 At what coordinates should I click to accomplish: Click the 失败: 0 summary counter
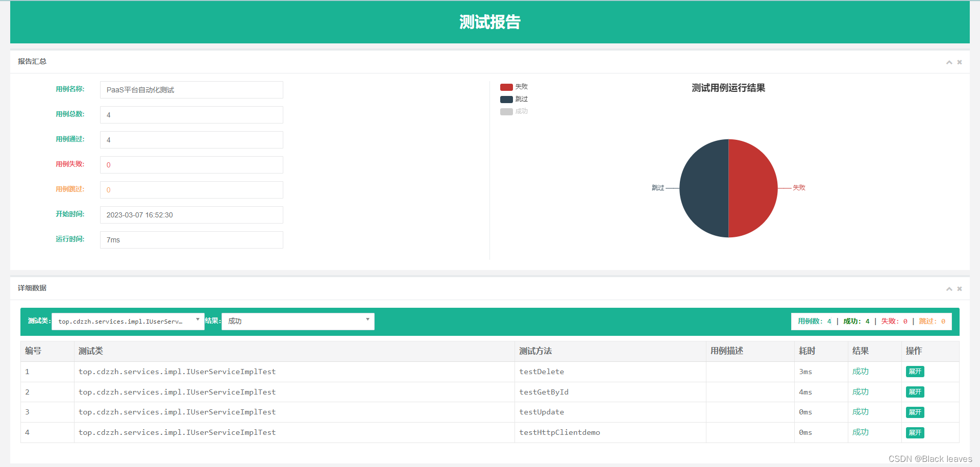[x=894, y=322]
